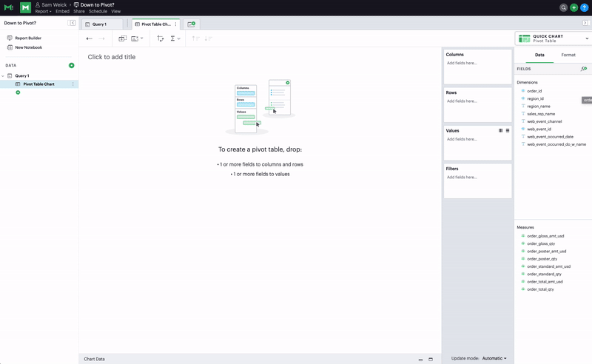Screen dimensions: 592x364
Task: Select the order_total_amt_usd measure field
Action: pyautogui.click(x=545, y=282)
